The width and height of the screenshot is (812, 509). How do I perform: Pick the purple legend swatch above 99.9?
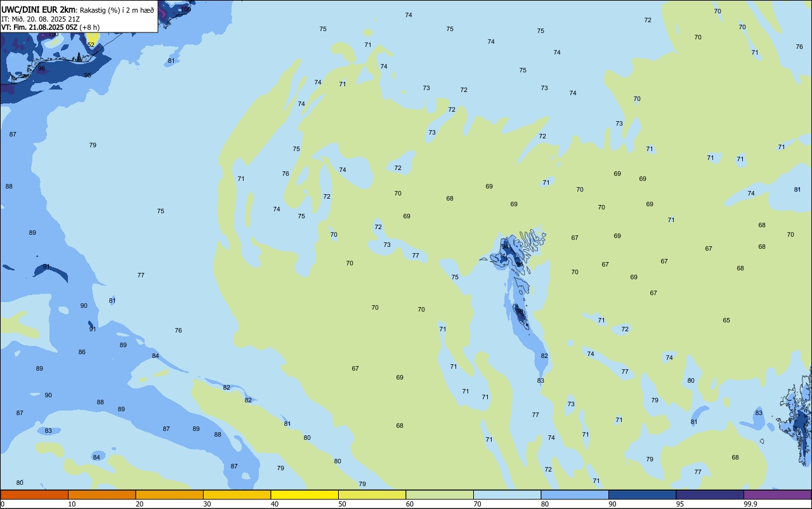click(777, 494)
